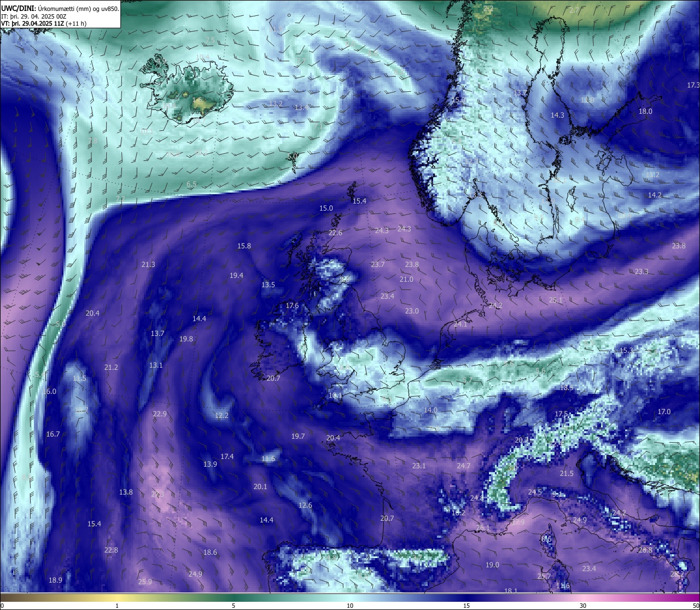Click the 19.7 value label

click(298, 436)
